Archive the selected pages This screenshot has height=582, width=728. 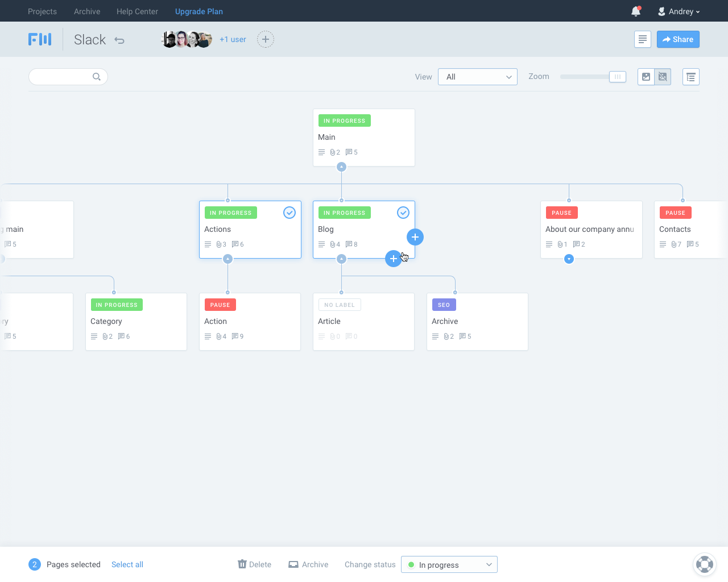pos(308,564)
